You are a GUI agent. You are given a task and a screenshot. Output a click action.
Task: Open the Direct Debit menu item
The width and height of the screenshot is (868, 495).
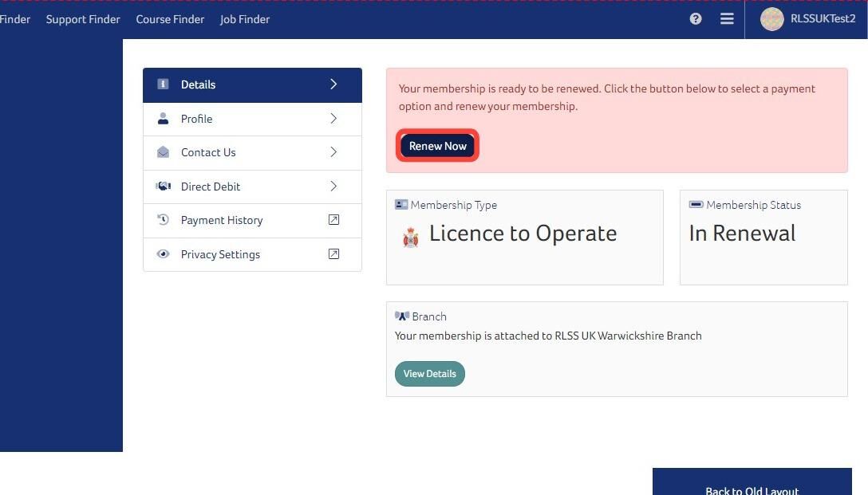point(252,187)
